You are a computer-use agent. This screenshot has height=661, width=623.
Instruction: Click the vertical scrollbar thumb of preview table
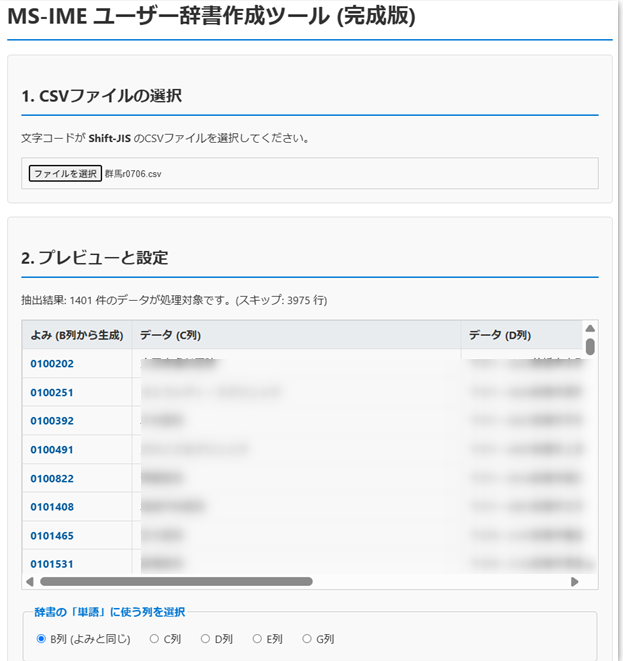[x=590, y=347]
